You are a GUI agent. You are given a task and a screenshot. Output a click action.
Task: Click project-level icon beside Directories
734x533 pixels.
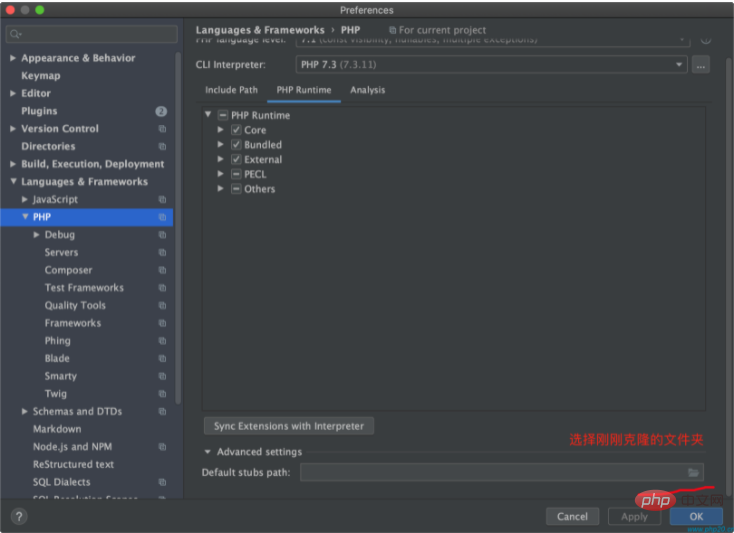click(x=162, y=146)
